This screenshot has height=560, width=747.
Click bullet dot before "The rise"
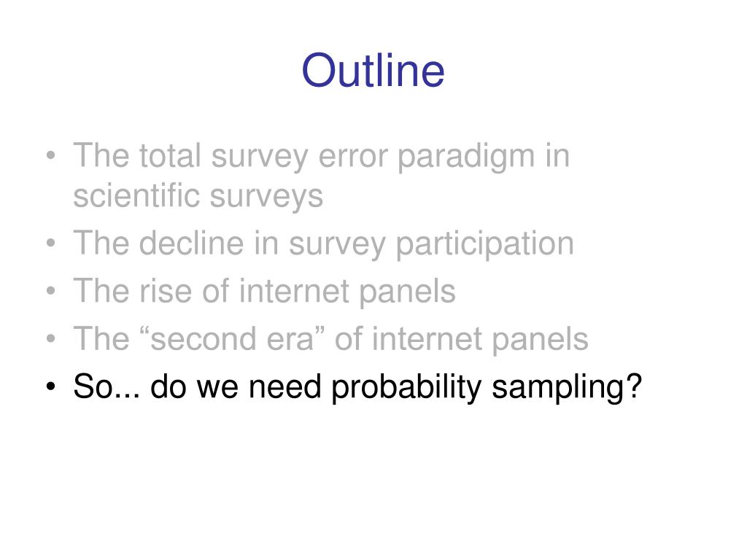click(x=51, y=290)
